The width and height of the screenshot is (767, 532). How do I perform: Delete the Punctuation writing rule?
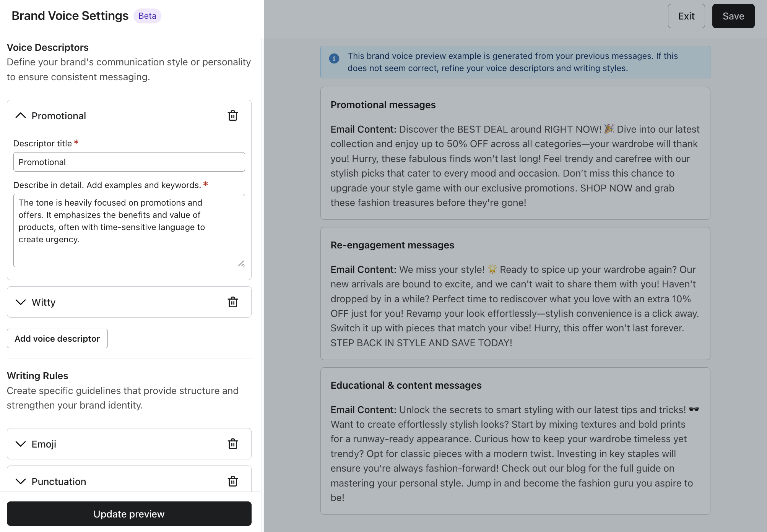tap(233, 481)
